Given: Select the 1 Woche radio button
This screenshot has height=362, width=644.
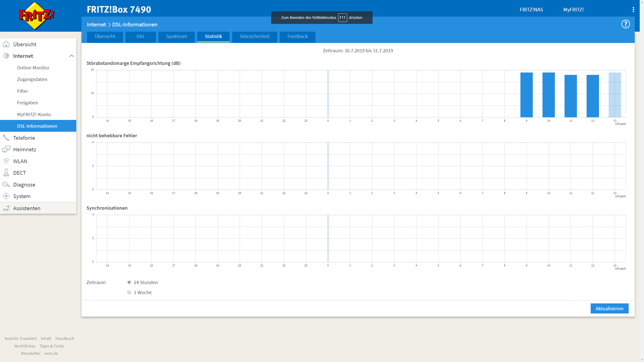Looking at the screenshot, I should (x=129, y=292).
